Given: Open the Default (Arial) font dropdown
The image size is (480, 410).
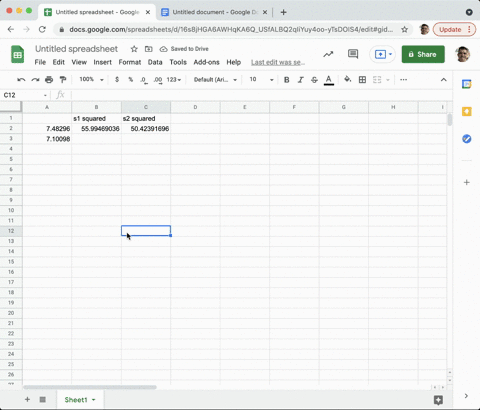Looking at the screenshot, I should 215,80.
